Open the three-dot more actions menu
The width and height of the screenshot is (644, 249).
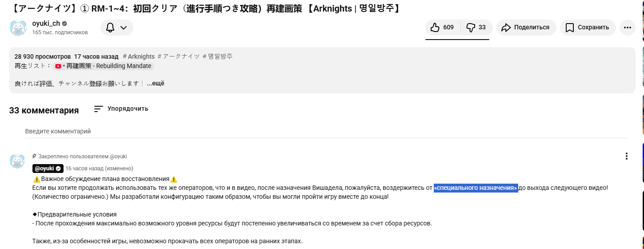click(627, 28)
